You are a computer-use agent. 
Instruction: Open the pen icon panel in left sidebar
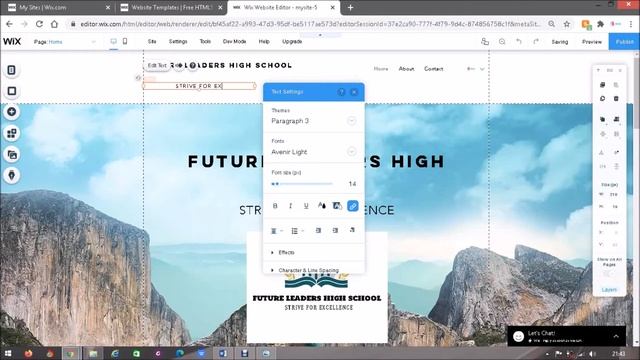[11, 175]
